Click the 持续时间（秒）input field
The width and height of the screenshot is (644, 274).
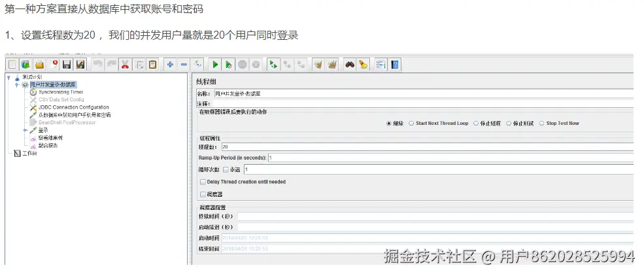click(435, 216)
